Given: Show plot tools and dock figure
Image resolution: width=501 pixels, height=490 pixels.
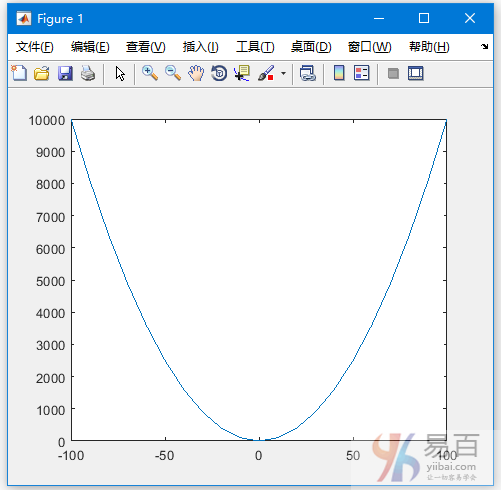Looking at the screenshot, I should 416,73.
